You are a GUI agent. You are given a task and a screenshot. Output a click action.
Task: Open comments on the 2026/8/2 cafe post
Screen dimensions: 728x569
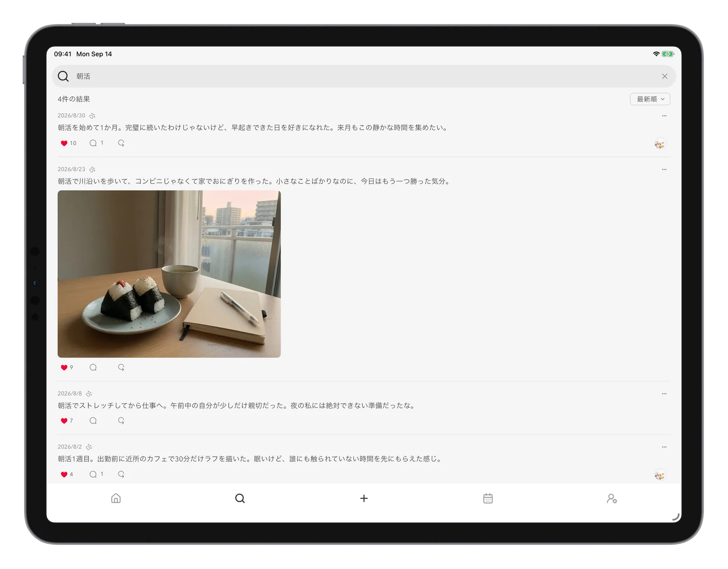tap(93, 474)
